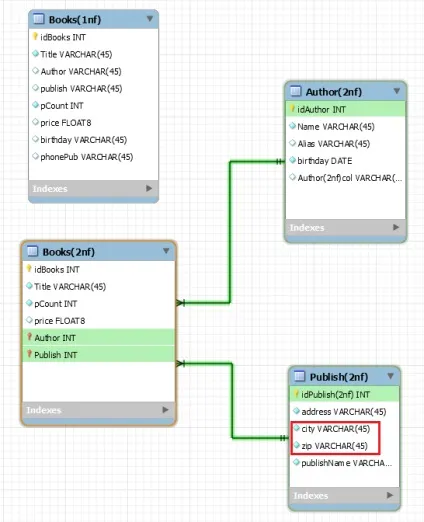Image resolution: width=424 pixels, height=522 pixels.
Task: Click the diamond icon beside Name VARCHAR(45)
Action: point(292,126)
